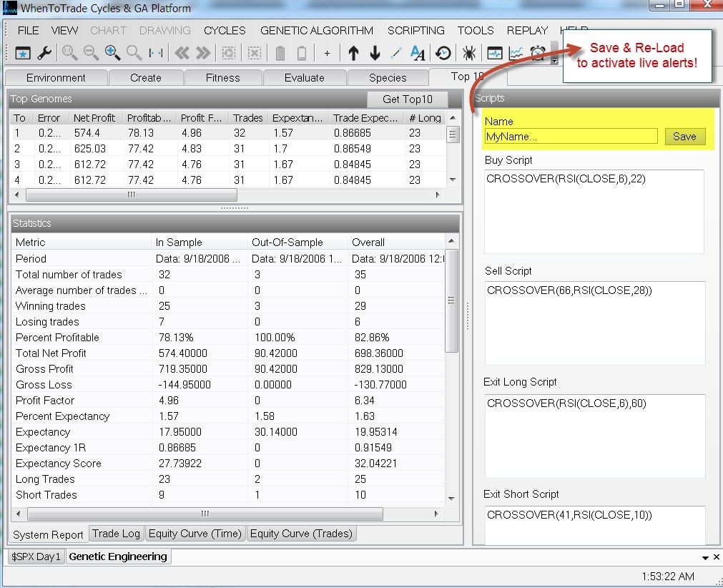Click inside the Exit Long Script box
The height and width of the screenshot is (588, 723).
click(595, 436)
